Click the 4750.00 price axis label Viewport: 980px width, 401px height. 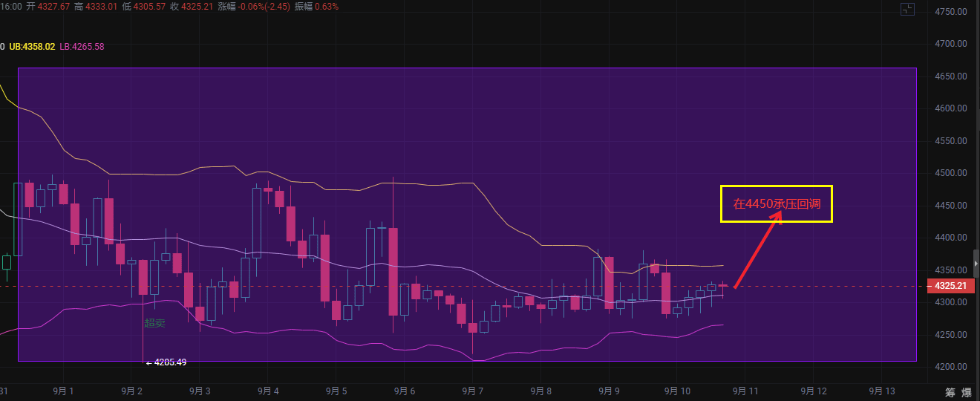(950, 12)
